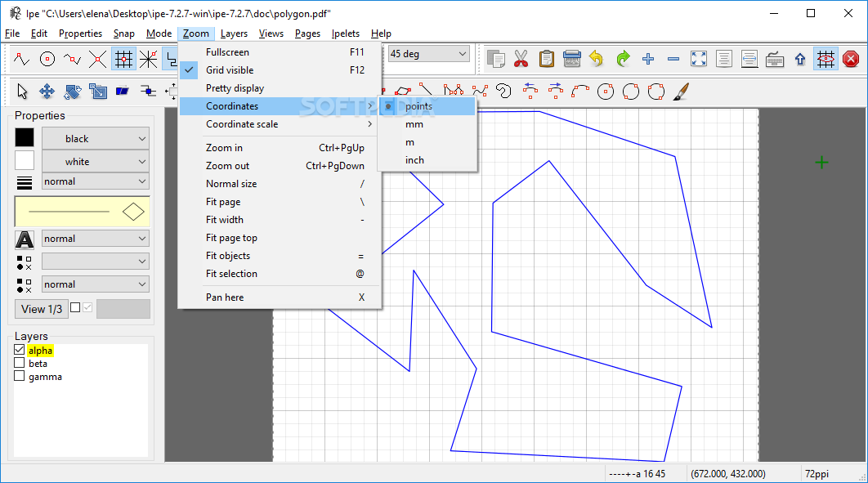The image size is (868, 483).
Task: Choose Fit objects menu entry
Action: click(280, 256)
